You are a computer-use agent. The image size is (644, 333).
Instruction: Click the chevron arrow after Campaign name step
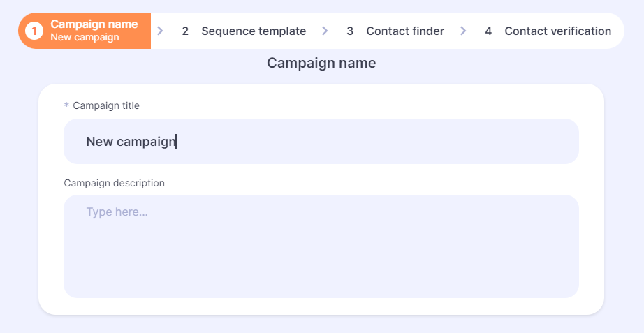coord(160,31)
